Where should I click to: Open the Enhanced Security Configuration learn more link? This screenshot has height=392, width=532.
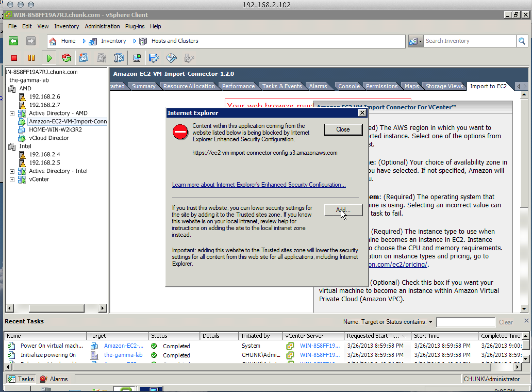pos(259,185)
